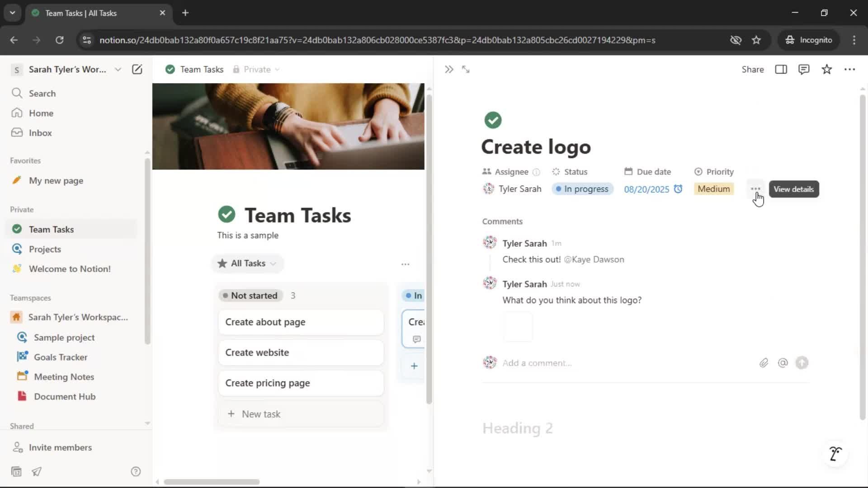Viewport: 868px width, 488px height.
Task: Click the Create logo title
Action: click(x=536, y=147)
